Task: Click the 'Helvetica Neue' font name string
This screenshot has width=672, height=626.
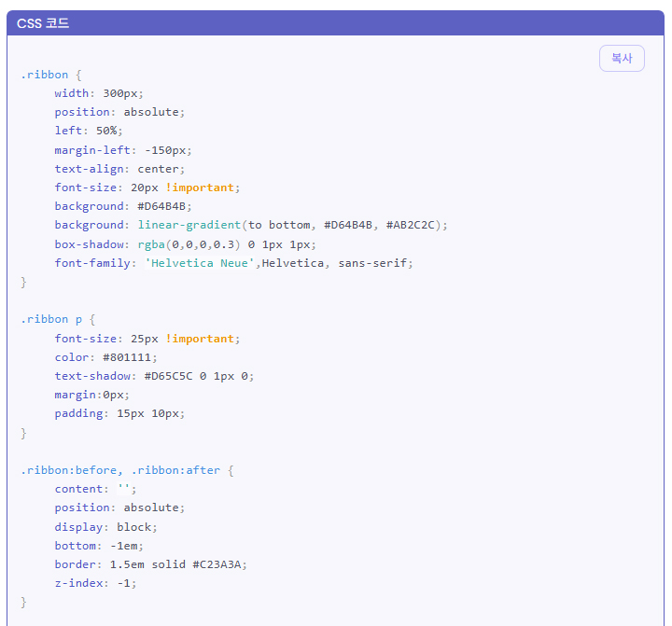Action: [200, 263]
